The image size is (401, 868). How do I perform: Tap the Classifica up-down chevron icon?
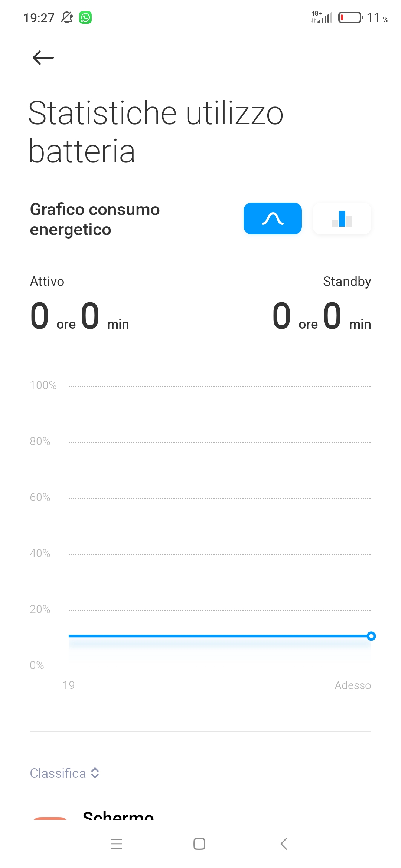click(x=95, y=773)
